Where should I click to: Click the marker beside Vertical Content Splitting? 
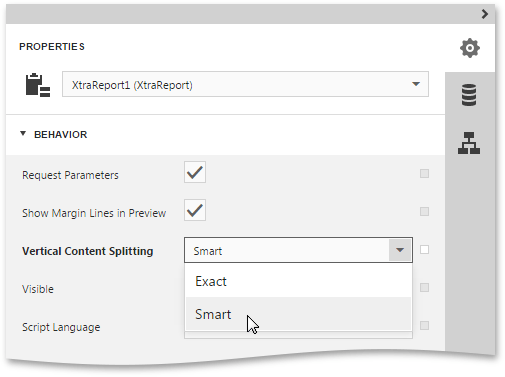(x=424, y=250)
